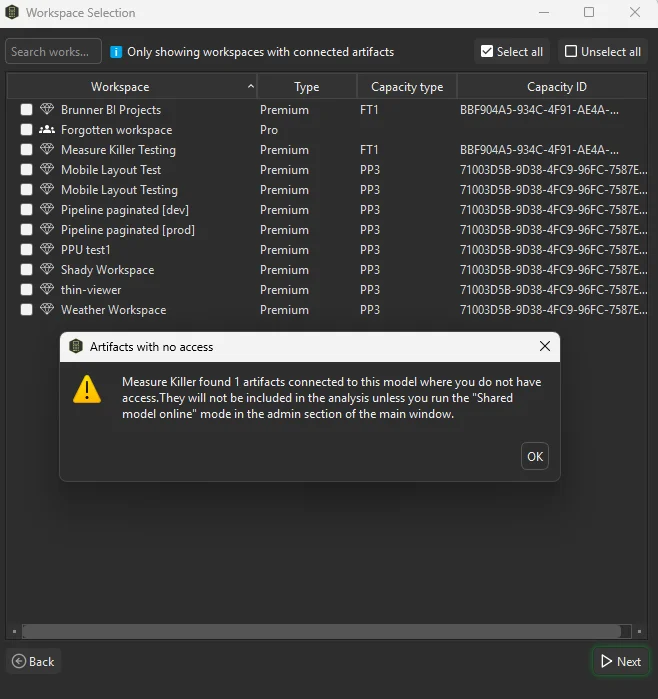This screenshot has width=658, height=699.
Task: Click the scrollbar left arrow
Action: [14, 631]
